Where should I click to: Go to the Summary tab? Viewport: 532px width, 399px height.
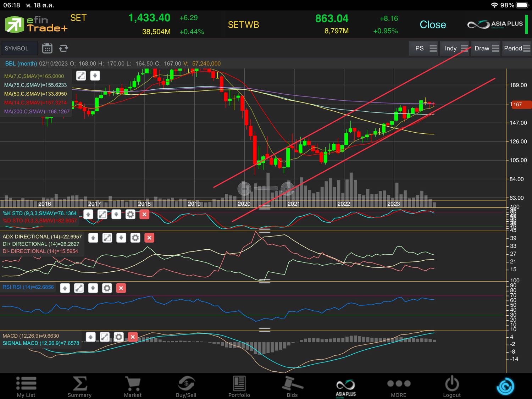click(x=79, y=387)
